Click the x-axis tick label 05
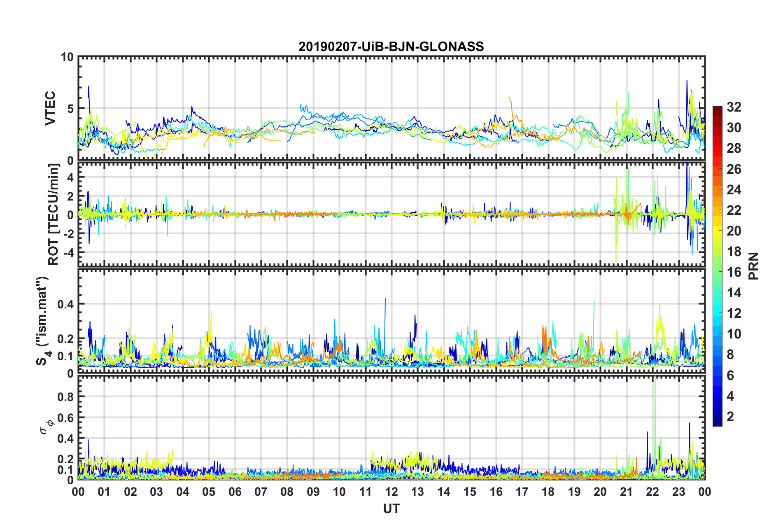 click(209, 492)
